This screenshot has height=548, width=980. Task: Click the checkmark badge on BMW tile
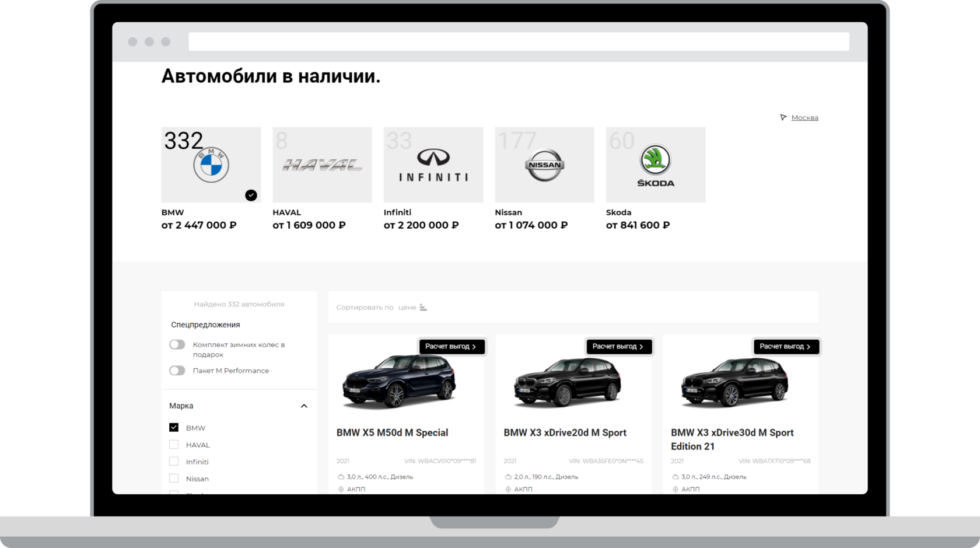tap(251, 195)
